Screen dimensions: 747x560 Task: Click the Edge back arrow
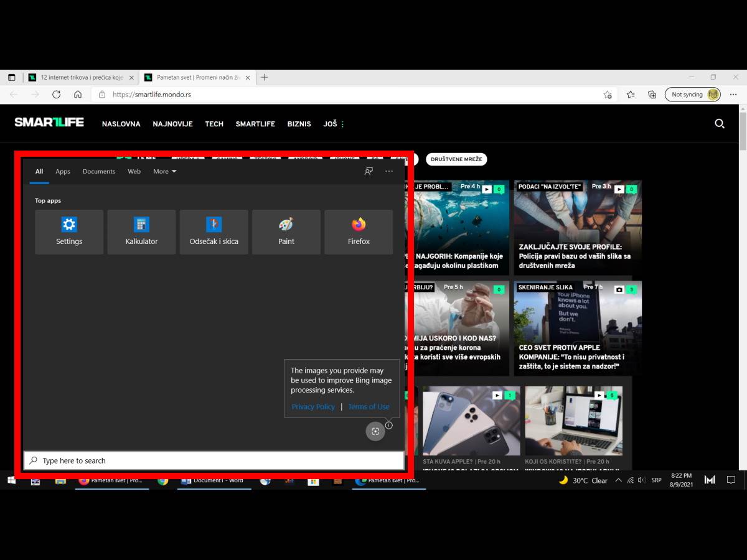14,95
